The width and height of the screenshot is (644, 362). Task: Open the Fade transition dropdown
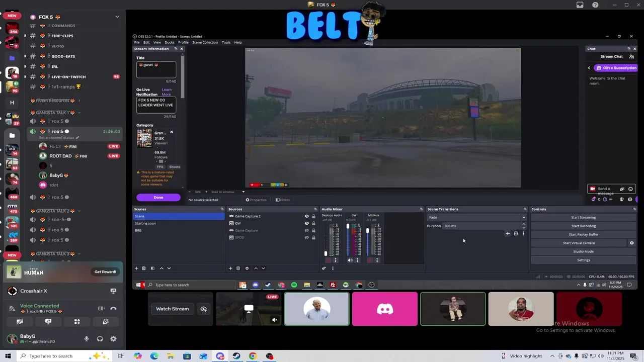tap(477, 217)
